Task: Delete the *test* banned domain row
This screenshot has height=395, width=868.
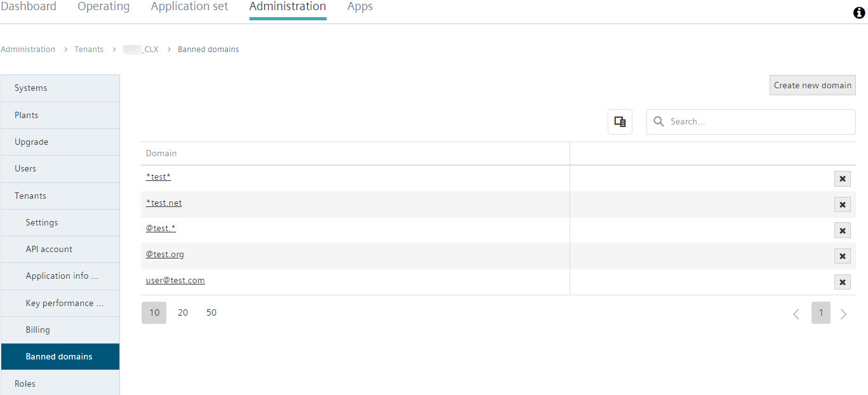Action: [842, 178]
